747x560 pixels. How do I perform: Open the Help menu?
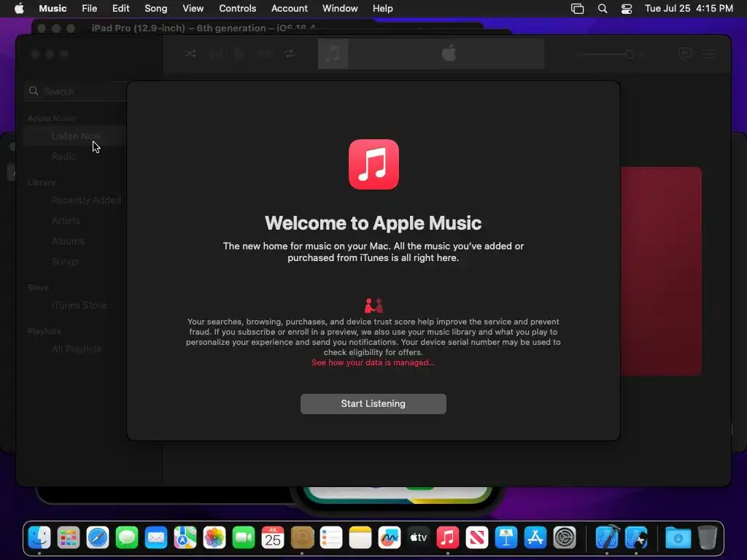point(382,9)
